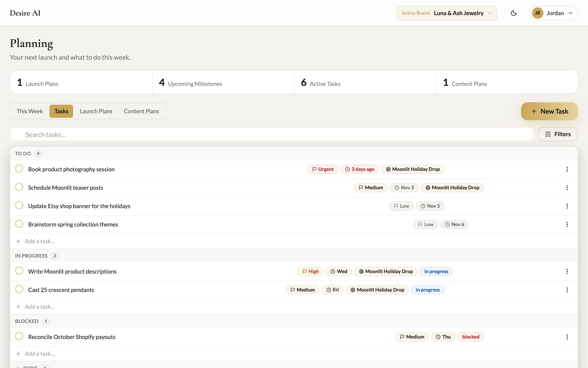Open the Content Plans tab
This screenshot has width=588, height=368.
(x=141, y=111)
